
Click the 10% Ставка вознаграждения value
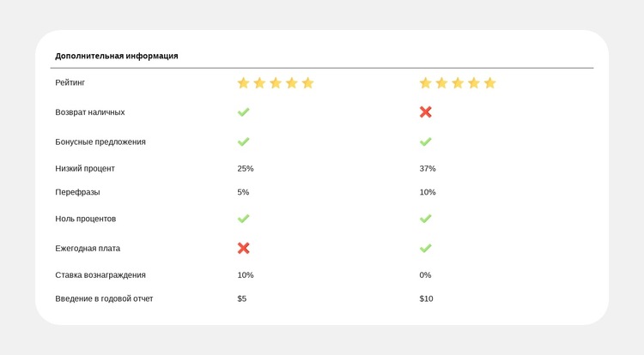[246, 275]
